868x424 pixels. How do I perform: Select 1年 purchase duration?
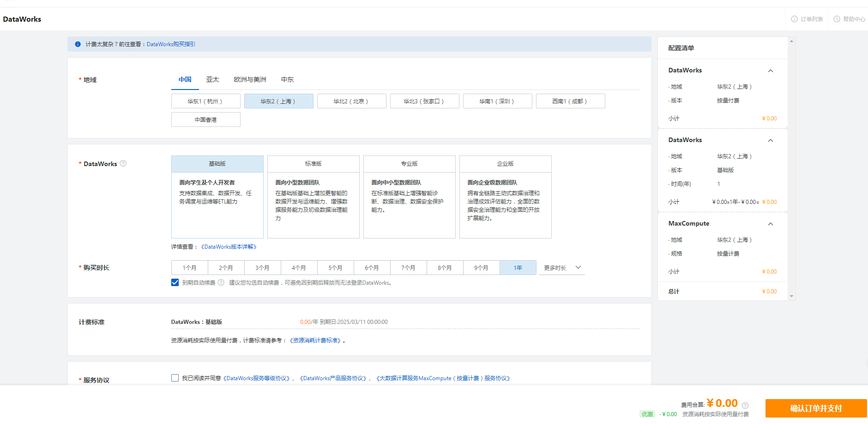click(518, 268)
